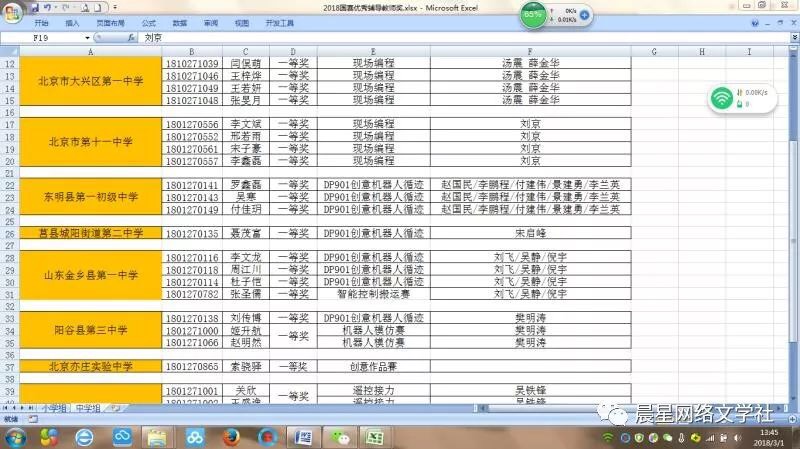This screenshot has height=449, width=800.
Task: Click the 65% memory accelerator ball
Action: (534, 15)
